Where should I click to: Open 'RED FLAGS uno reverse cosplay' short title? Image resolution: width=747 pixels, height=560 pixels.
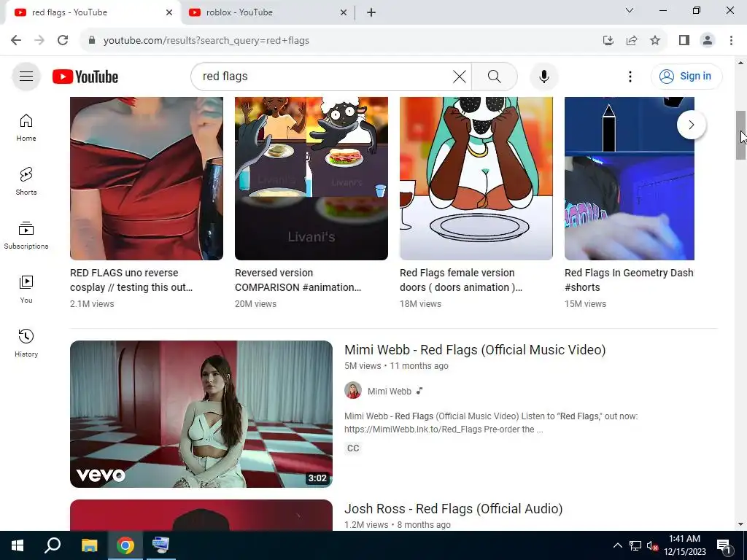click(x=131, y=280)
